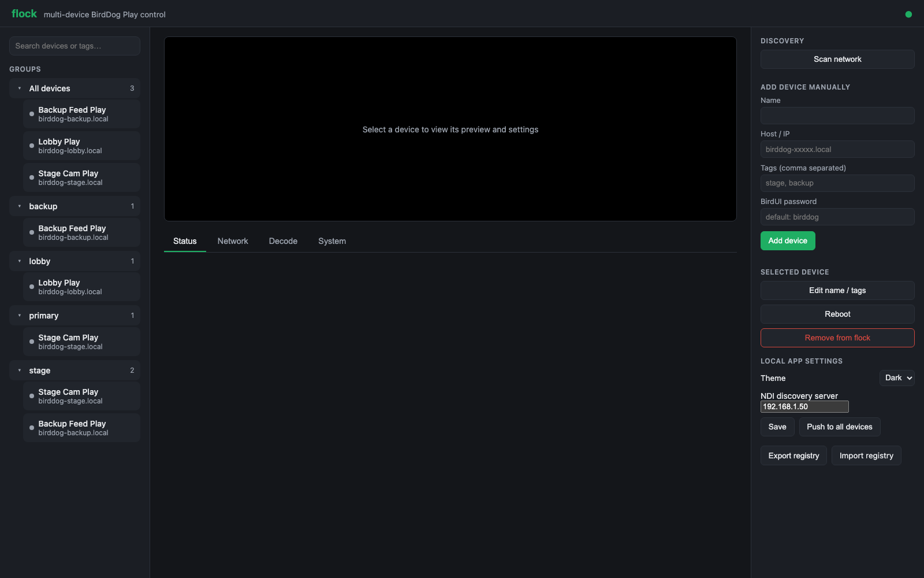
Task: Click the 'multi-device BirdDog Play control' subtitle
Action: pyautogui.click(x=105, y=14)
